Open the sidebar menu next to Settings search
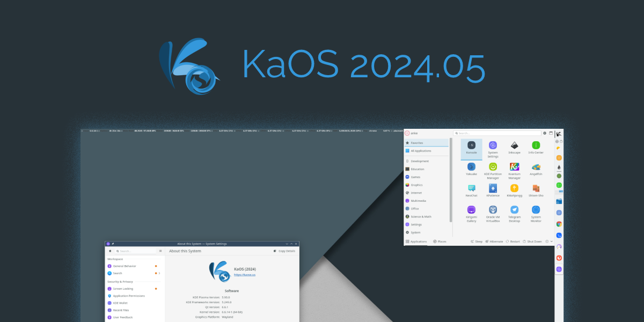Viewport: 644px width, 322px height. click(x=160, y=251)
